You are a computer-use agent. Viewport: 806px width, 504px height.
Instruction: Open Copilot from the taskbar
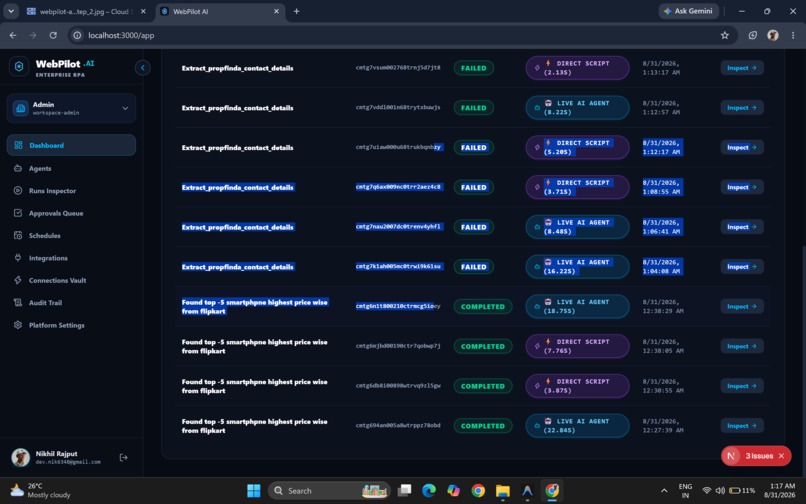(453, 491)
